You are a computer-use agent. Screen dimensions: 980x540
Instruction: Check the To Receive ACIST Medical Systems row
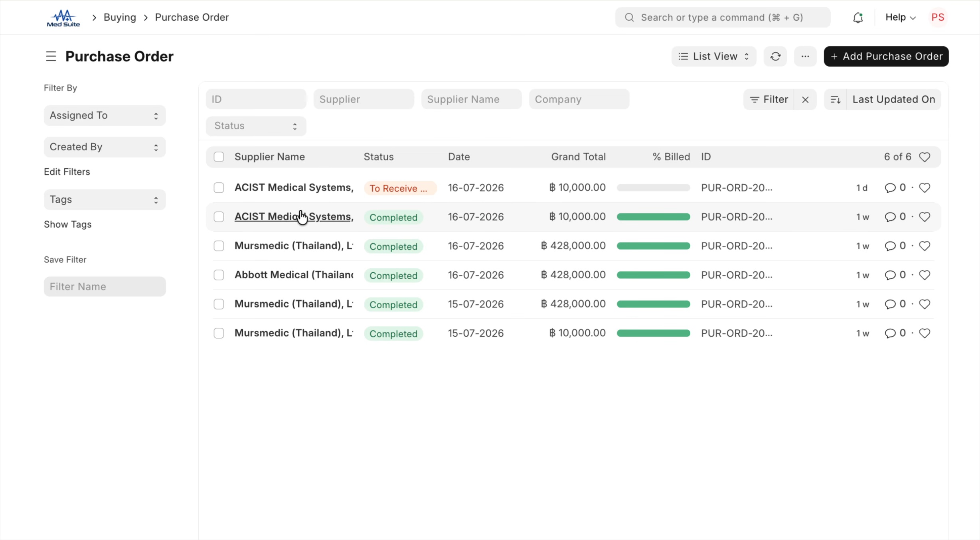point(219,188)
